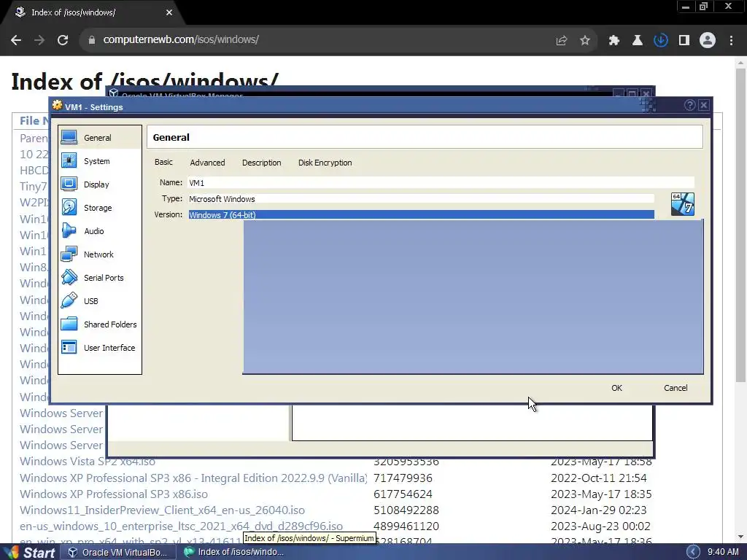The width and height of the screenshot is (747, 560).
Task: Click the help question mark in Settings title bar
Action: pyautogui.click(x=689, y=105)
